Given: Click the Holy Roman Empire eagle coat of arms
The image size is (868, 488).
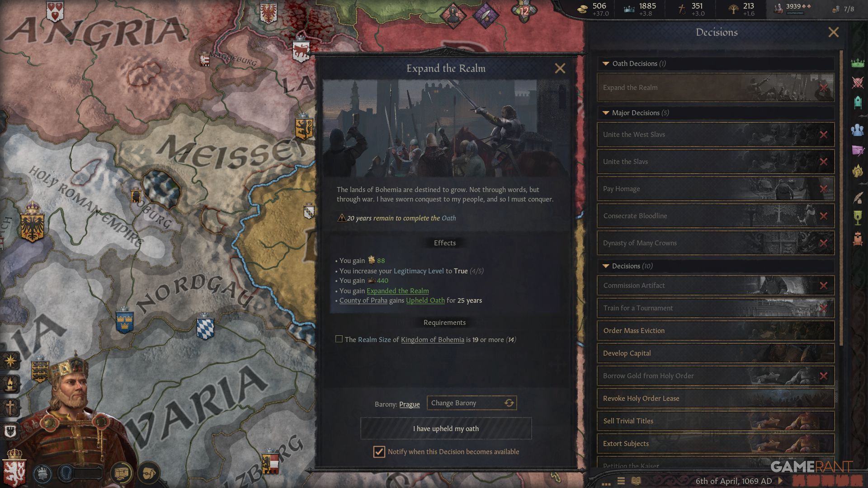Looking at the screenshot, I should [x=32, y=223].
